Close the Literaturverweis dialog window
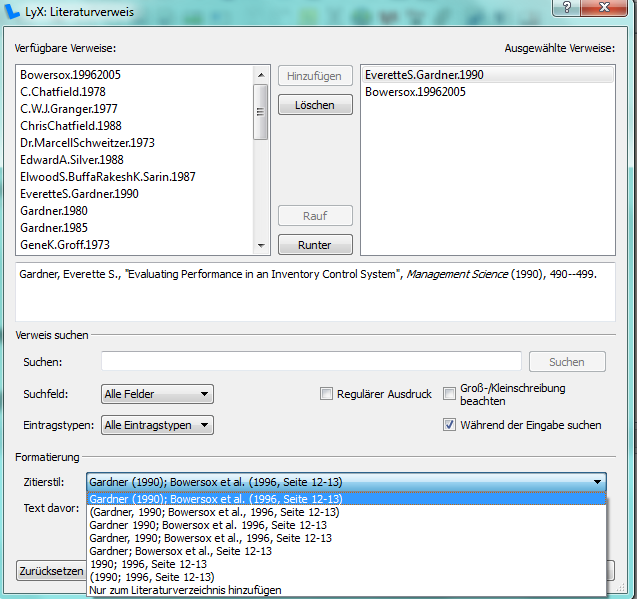 (x=605, y=8)
